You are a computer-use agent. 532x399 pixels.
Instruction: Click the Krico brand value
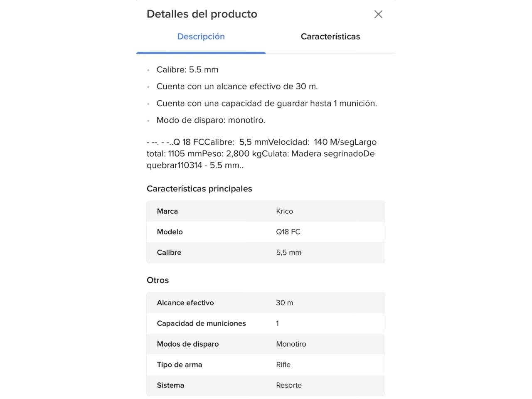click(284, 211)
